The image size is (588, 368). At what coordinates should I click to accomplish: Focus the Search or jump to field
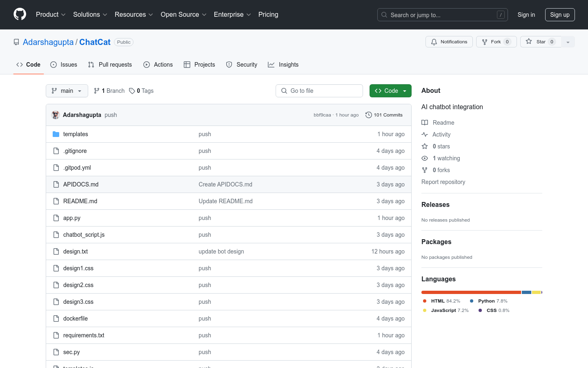point(443,15)
